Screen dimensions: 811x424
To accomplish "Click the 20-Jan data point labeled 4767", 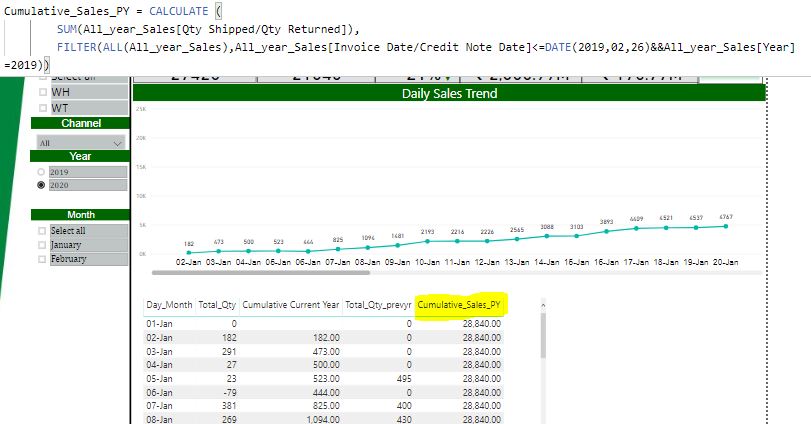I will [726, 226].
